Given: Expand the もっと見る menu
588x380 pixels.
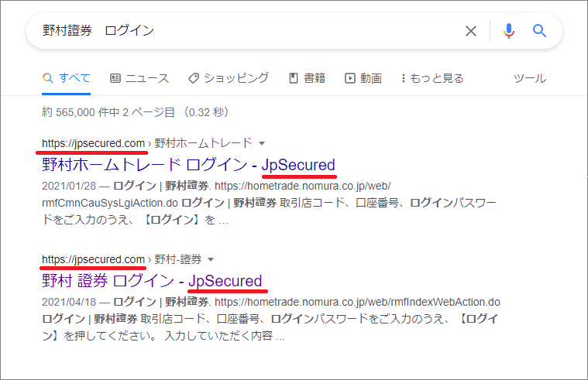Looking at the screenshot, I should [432, 78].
